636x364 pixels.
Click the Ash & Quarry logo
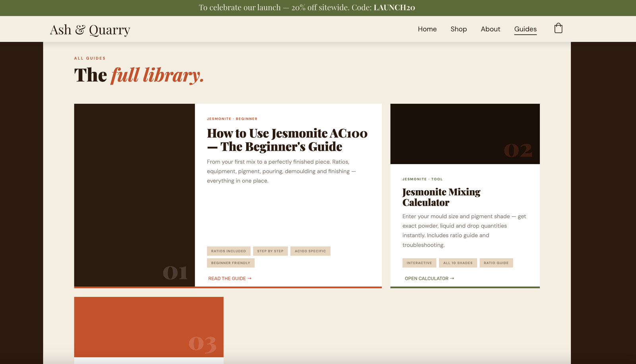[x=90, y=30]
